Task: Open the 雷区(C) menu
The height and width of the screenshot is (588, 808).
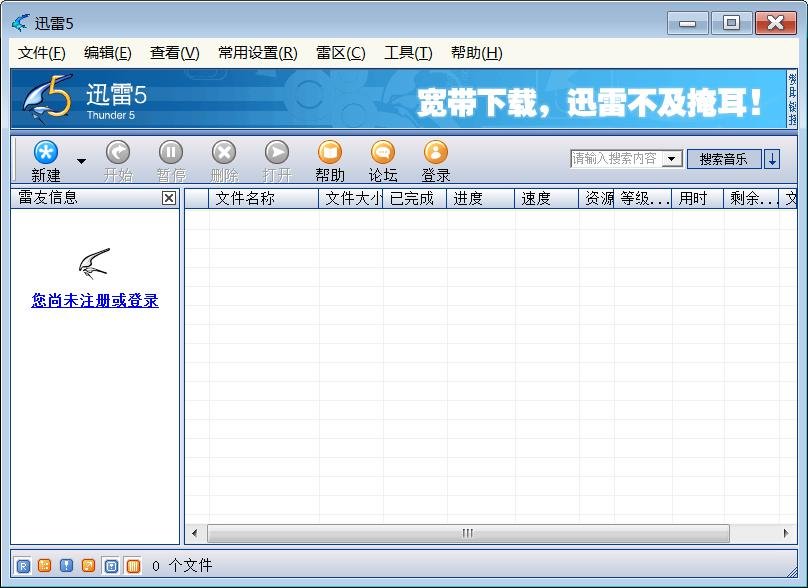Action: click(x=341, y=53)
